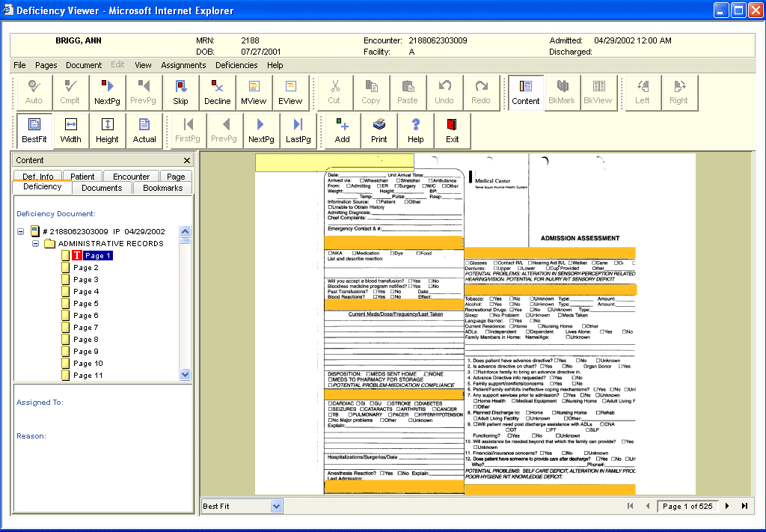Viewport: 766px width, 532px height.
Task: Click the BkMark bookmark icon
Action: (x=563, y=92)
